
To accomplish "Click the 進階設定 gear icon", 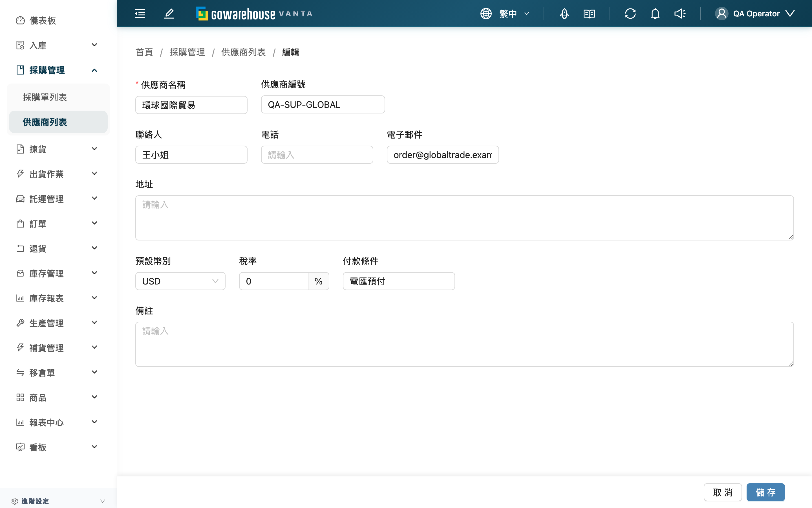I will pos(14,501).
